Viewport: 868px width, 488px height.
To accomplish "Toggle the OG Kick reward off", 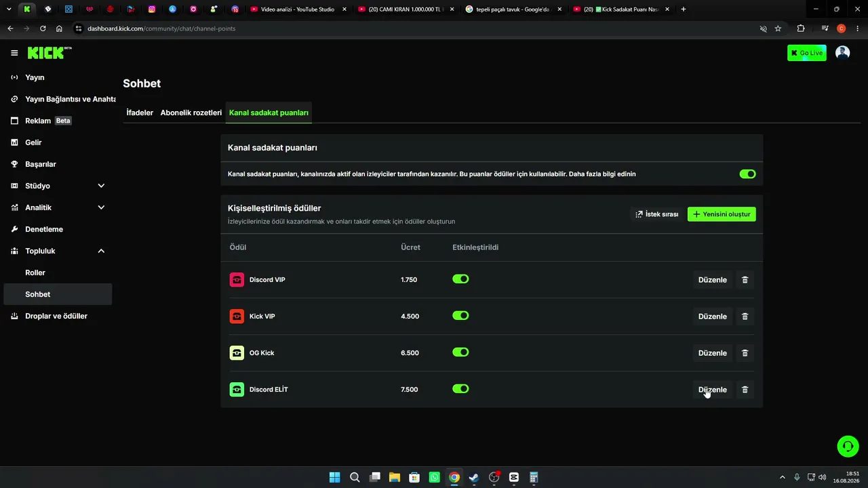I will tap(460, 352).
